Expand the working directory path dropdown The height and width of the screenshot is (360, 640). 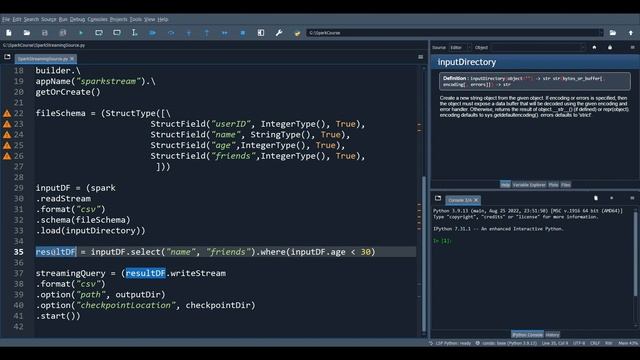pos(600,33)
